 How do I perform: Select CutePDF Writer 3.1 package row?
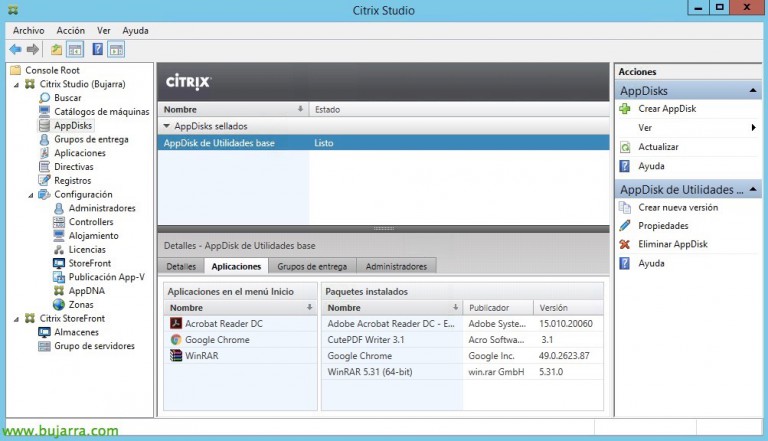[x=462, y=340]
